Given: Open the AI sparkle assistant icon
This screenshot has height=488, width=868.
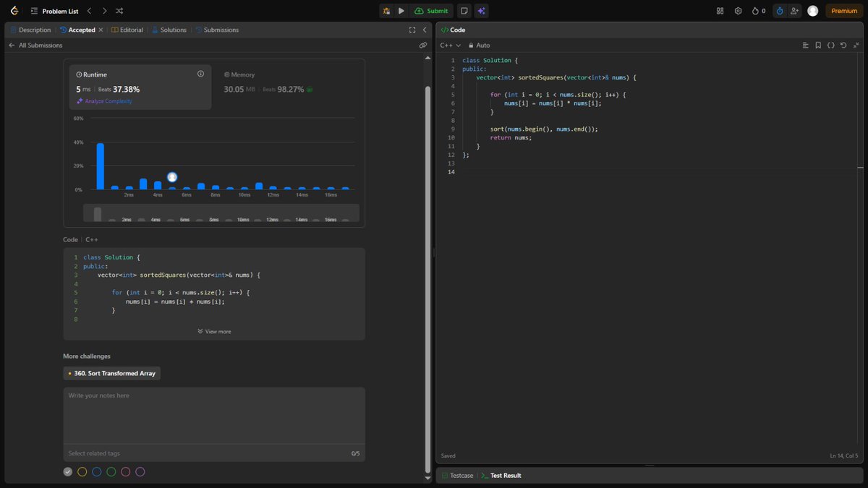Looking at the screenshot, I should click(482, 11).
